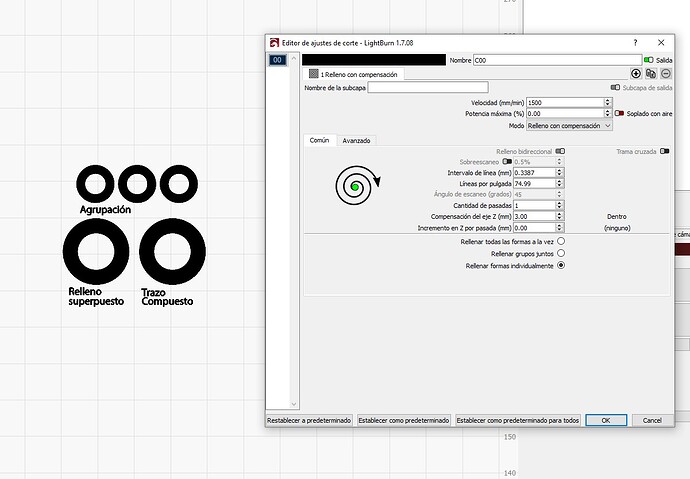
Task: Open the Modo dropdown
Action: [569, 126]
